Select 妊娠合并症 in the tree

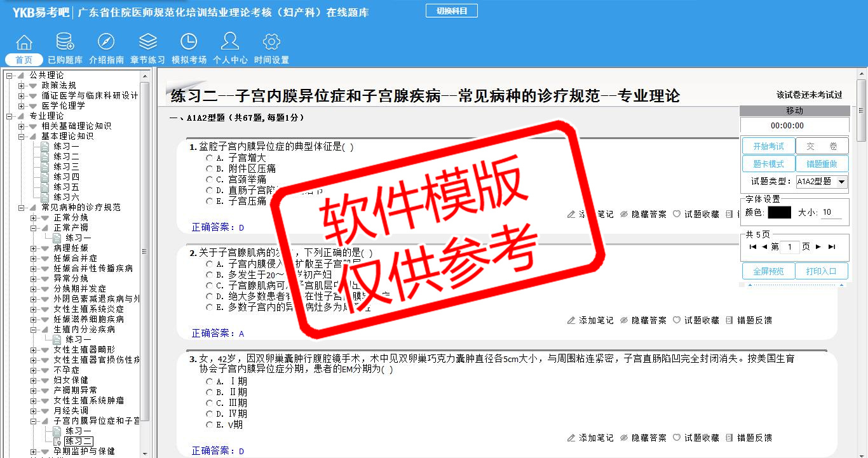click(x=75, y=259)
